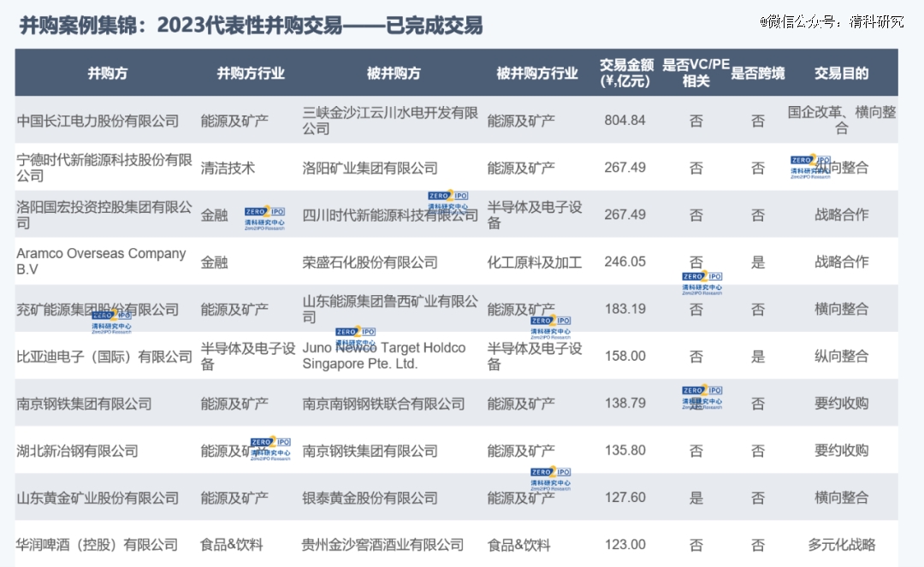Click acquirer industry '能源及矿产' beside 中国长江电力

234,121
